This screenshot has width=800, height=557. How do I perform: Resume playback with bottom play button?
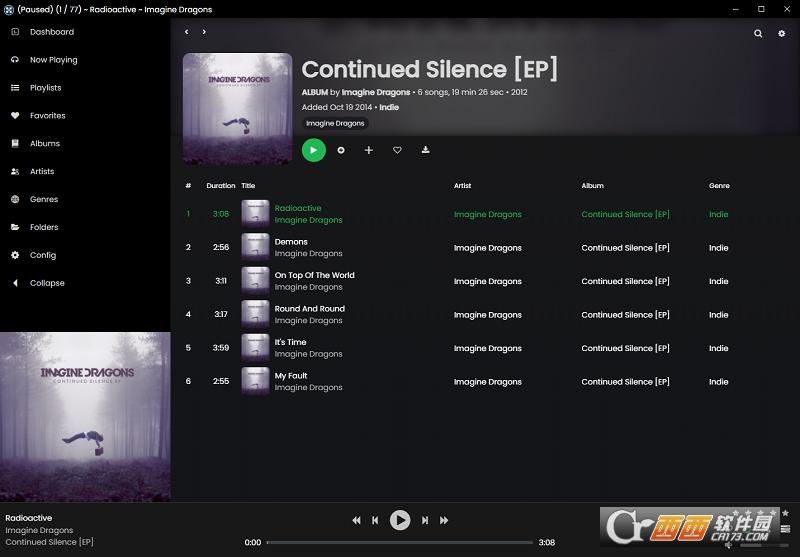(x=400, y=520)
